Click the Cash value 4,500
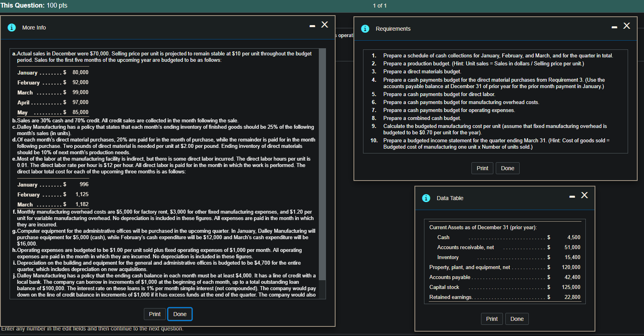 coord(574,237)
